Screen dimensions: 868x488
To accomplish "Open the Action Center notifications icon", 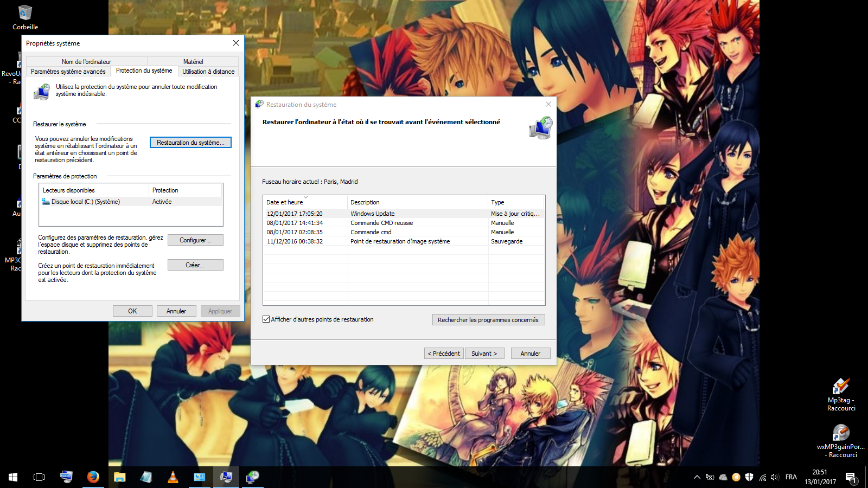I will (x=851, y=477).
